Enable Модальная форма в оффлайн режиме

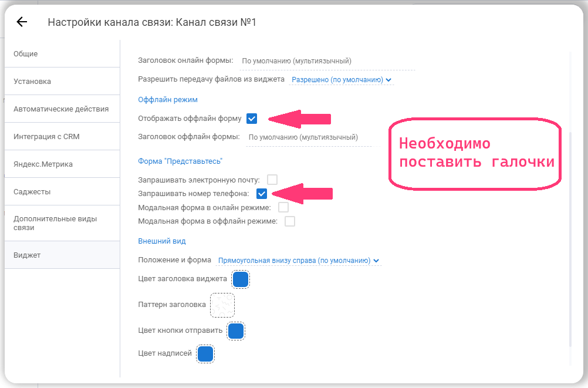point(289,222)
